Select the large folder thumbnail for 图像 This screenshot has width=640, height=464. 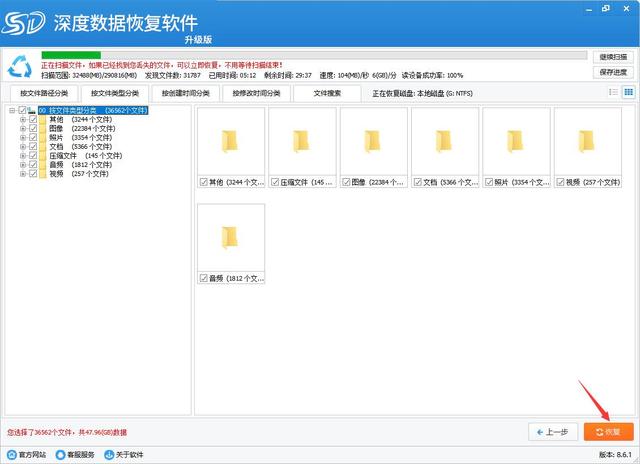click(374, 141)
